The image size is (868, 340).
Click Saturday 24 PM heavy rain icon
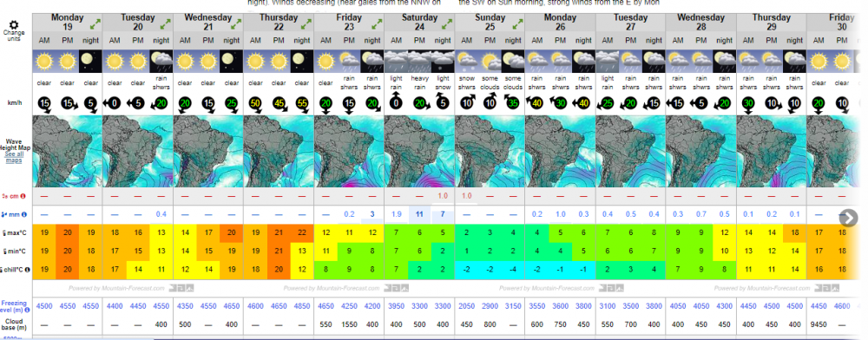click(x=419, y=61)
